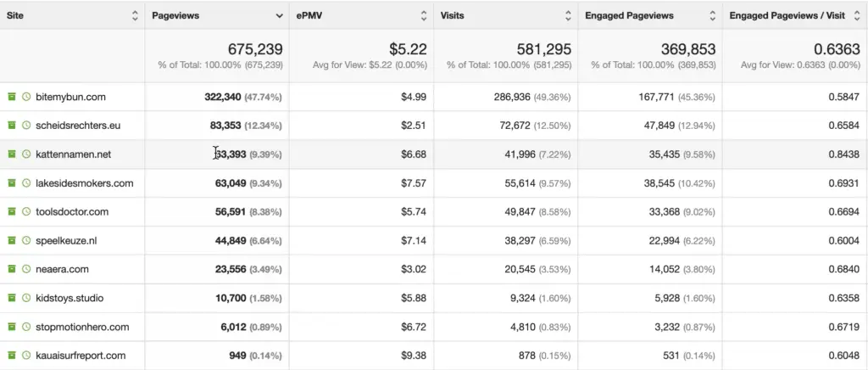Click the green archive icon beside kauaisurfreport.com
Image resolution: width=868 pixels, height=370 pixels.
tap(12, 356)
